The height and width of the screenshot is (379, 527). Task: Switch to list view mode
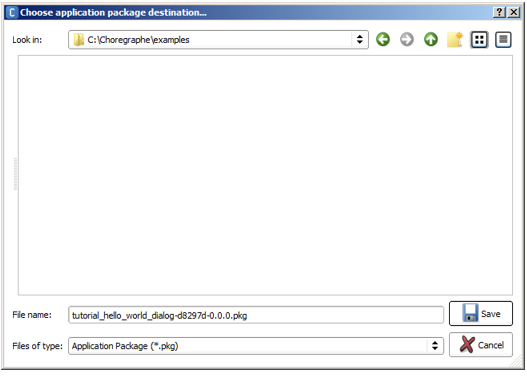[x=479, y=40]
